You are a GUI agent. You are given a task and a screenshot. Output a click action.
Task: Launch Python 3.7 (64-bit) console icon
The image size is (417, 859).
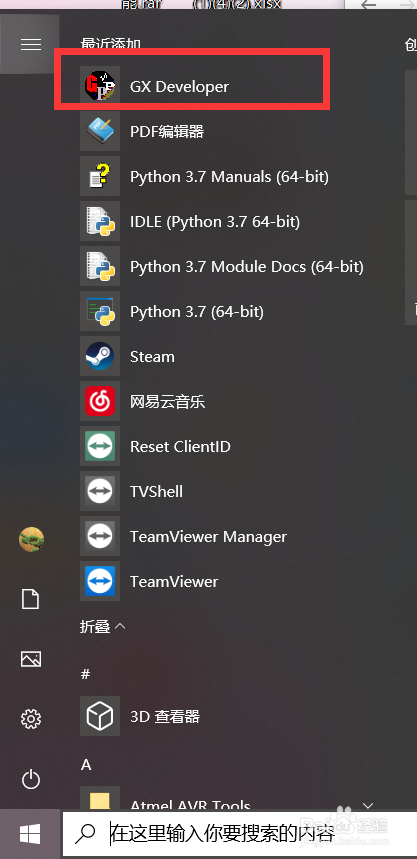100,311
